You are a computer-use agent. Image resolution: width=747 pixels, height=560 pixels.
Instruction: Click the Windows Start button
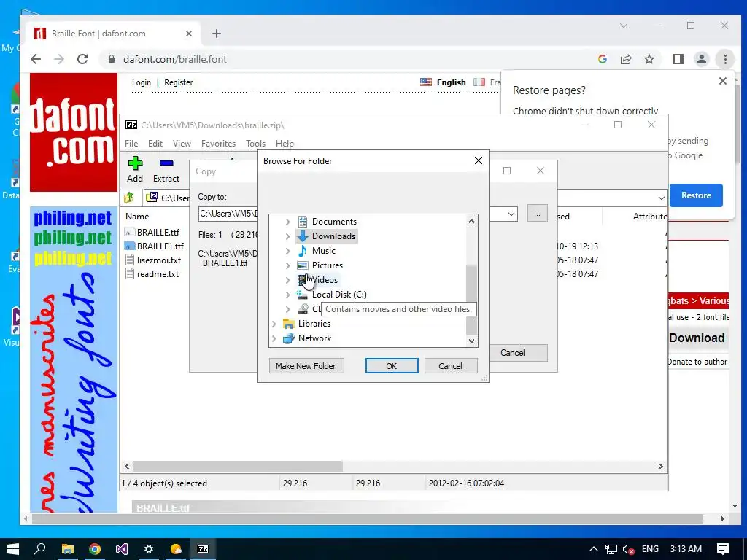(13, 549)
